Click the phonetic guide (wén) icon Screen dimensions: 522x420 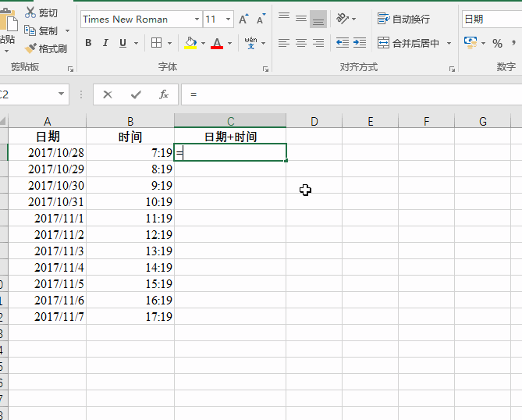tap(250, 43)
